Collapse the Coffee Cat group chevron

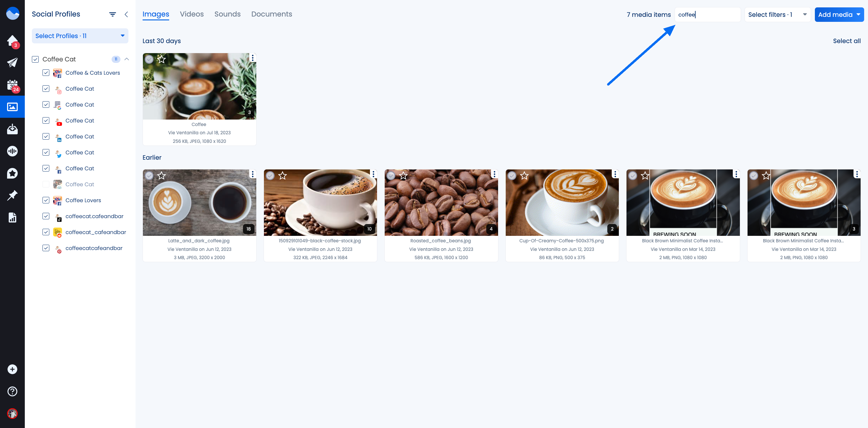127,59
